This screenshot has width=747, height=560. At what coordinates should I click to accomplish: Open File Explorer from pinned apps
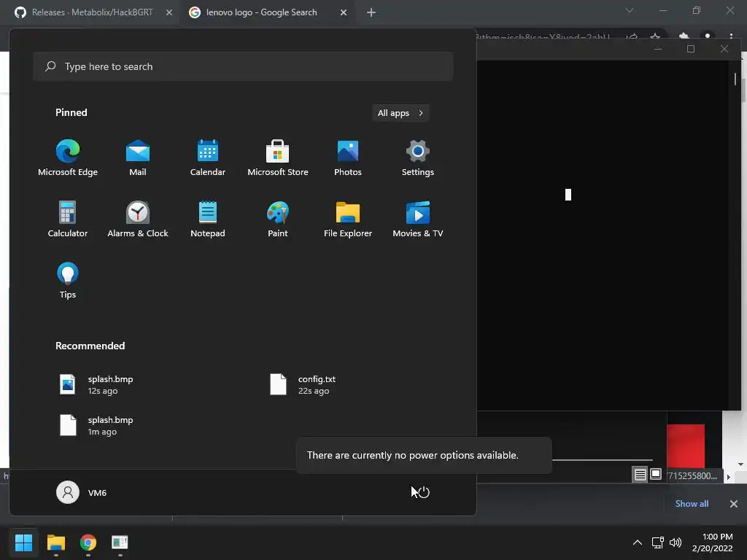coord(348,219)
